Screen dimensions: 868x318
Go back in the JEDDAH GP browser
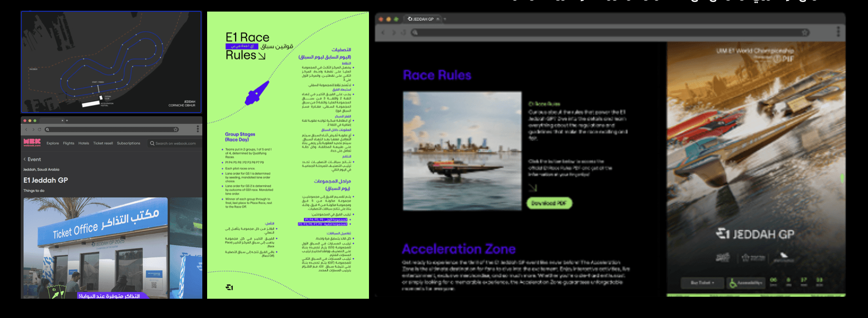(383, 32)
